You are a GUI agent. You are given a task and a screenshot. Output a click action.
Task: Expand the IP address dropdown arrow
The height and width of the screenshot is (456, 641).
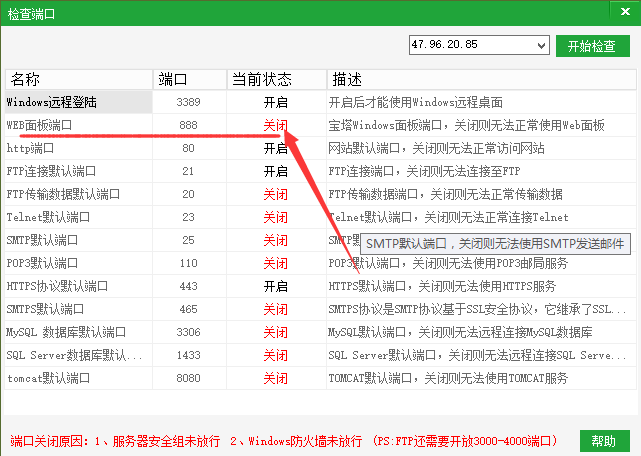point(541,45)
